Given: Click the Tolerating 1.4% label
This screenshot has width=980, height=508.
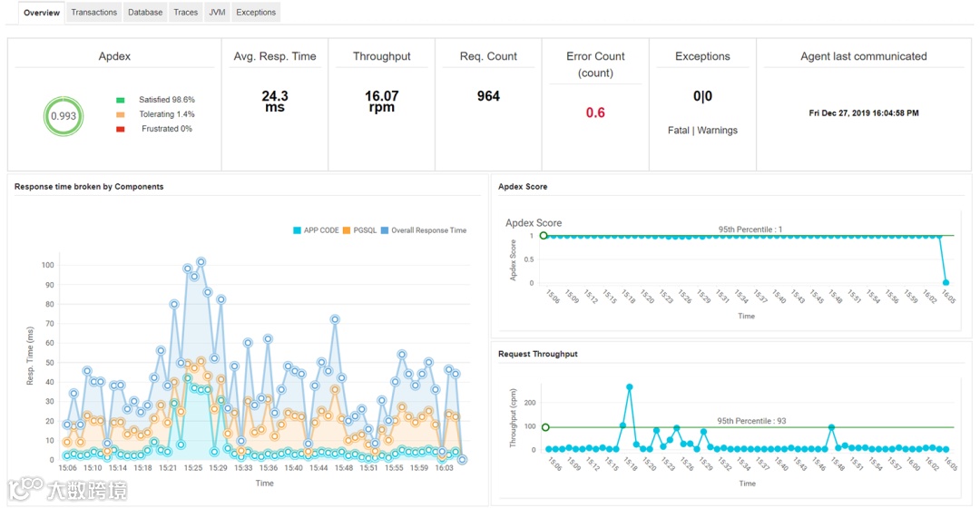Looking at the screenshot, I should pyautogui.click(x=167, y=114).
